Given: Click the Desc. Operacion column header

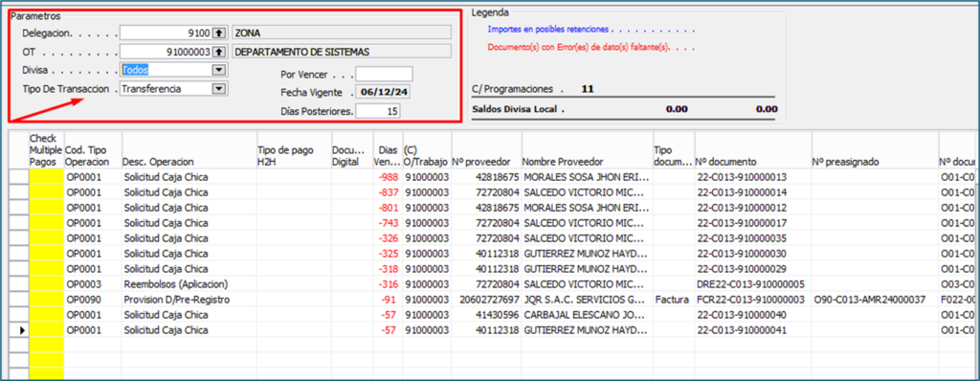Looking at the screenshot, I should (x=189, y=150).
